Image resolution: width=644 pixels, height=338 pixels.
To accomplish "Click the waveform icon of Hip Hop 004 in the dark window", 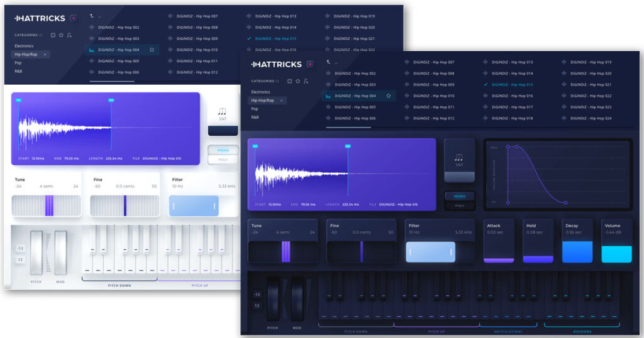I will (328, 96).
